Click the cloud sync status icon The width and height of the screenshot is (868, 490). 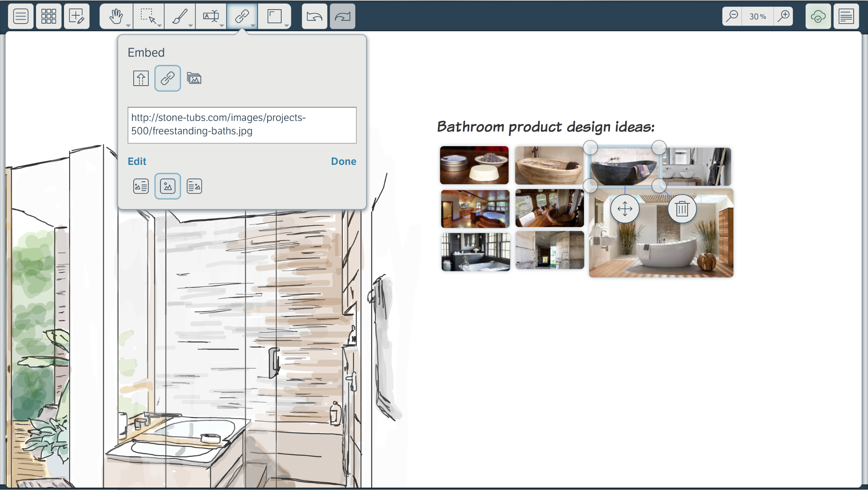[x=818, y=16]
